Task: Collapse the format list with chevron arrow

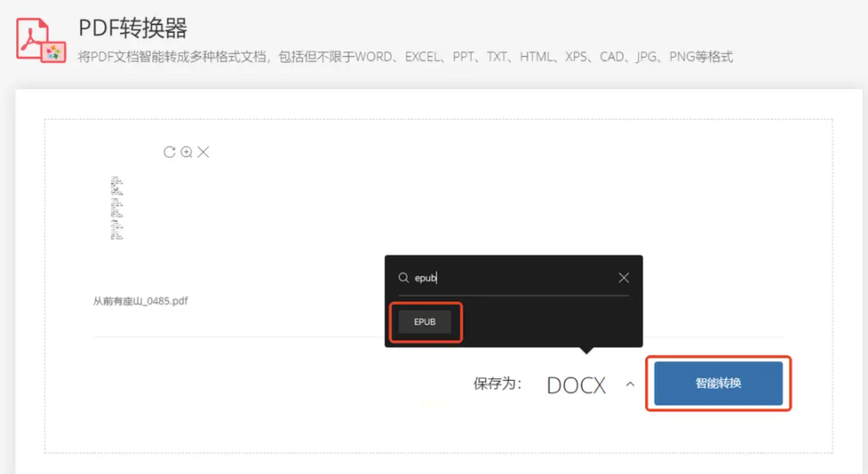Action: point(630,384)
